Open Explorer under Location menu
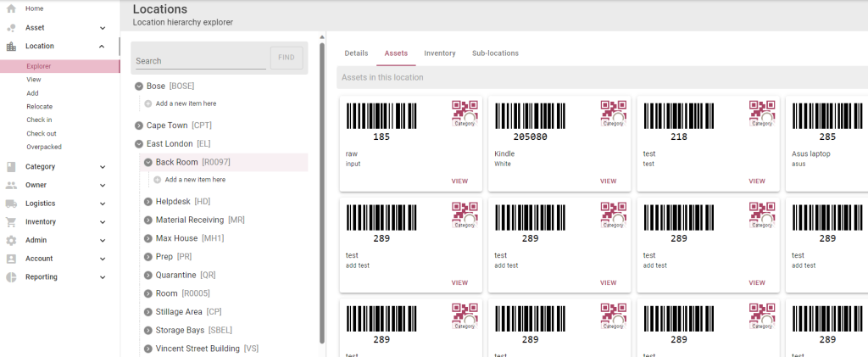 point(60,66)
